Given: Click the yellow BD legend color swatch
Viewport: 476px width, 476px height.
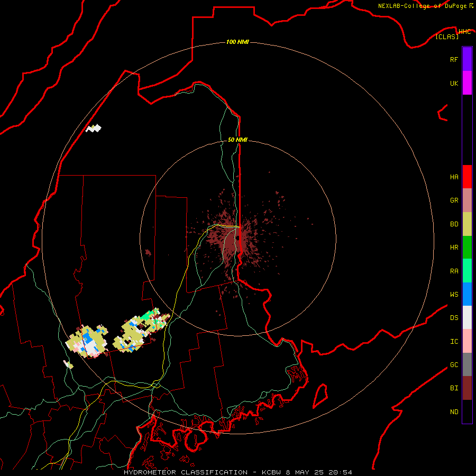Looking at the screenshot, I should coord(467,224).
